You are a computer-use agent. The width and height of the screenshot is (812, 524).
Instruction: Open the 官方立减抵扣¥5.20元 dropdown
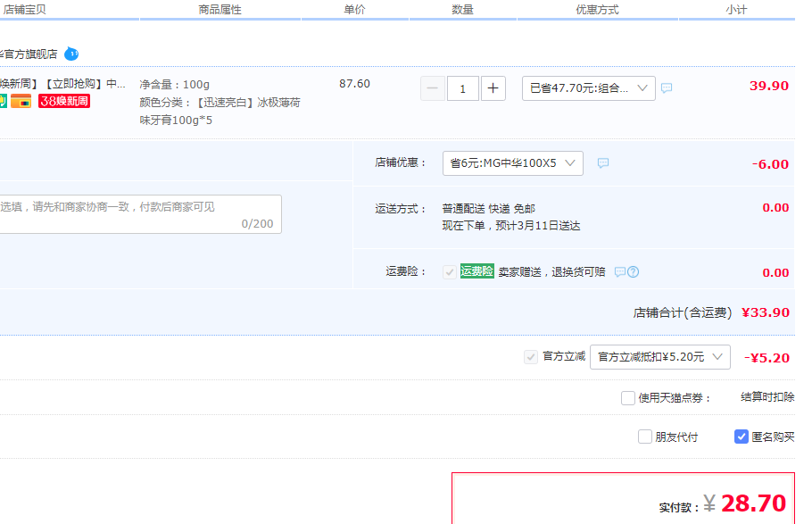coord(660,357)
